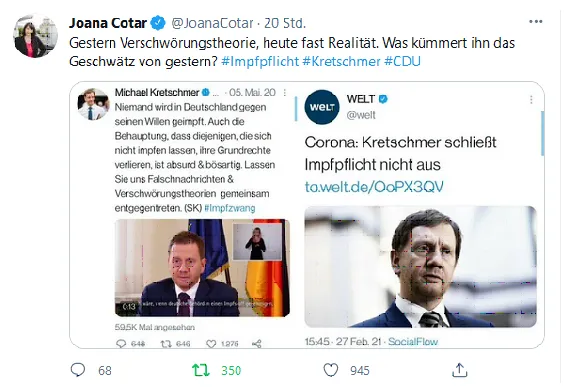Click the #Impfzwang hashtag in quoted tweet
This screenshot has height=387, width=581.
pyautogui.click(x=230, y=208)
